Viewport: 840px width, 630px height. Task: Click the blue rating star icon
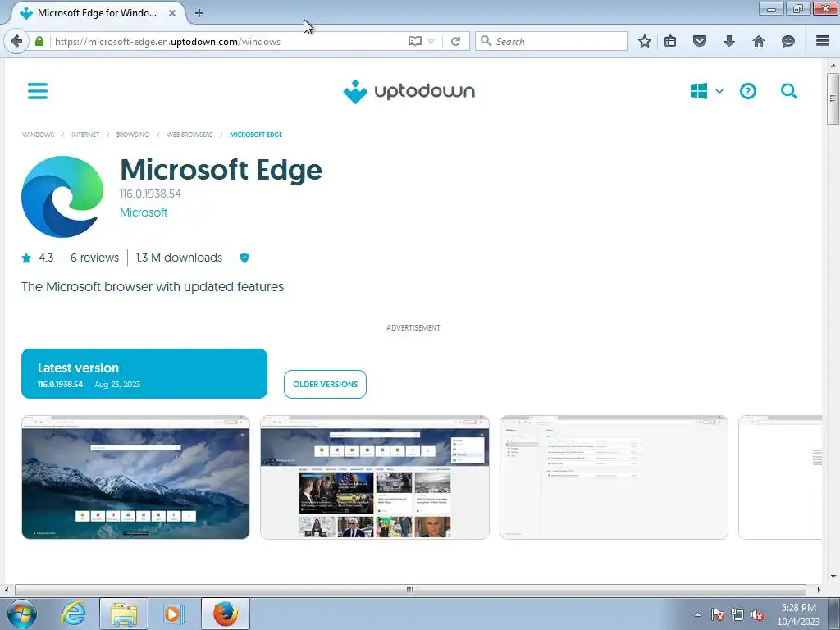click(26, 258)
